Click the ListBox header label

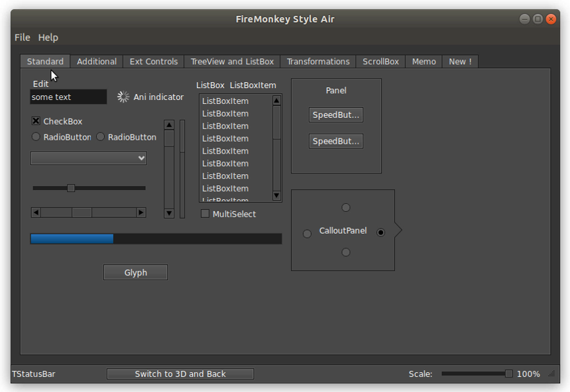(210, 85)
